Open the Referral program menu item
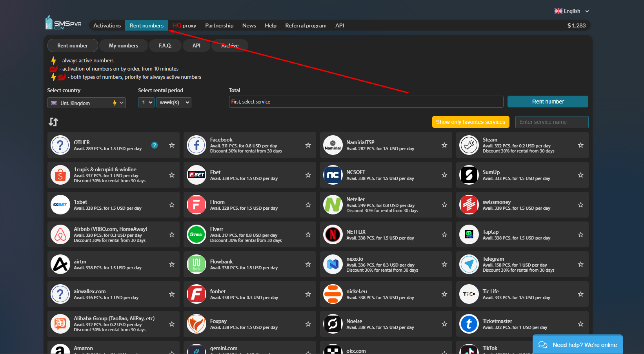644x354 pixels. pos(306,25)
